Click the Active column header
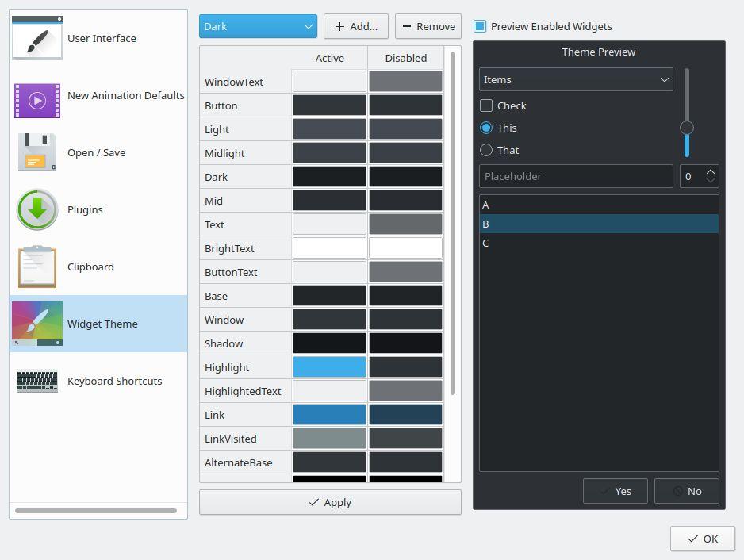 coord(329,58)
